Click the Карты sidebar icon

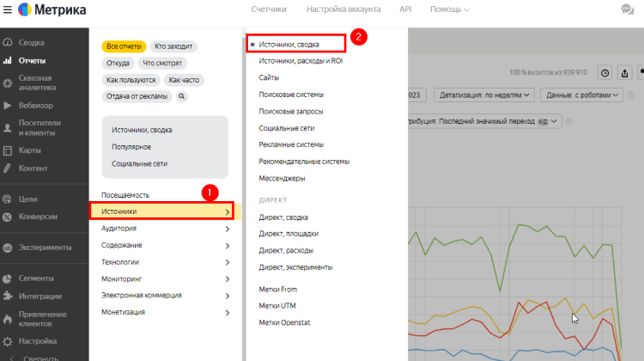(8, 150)
